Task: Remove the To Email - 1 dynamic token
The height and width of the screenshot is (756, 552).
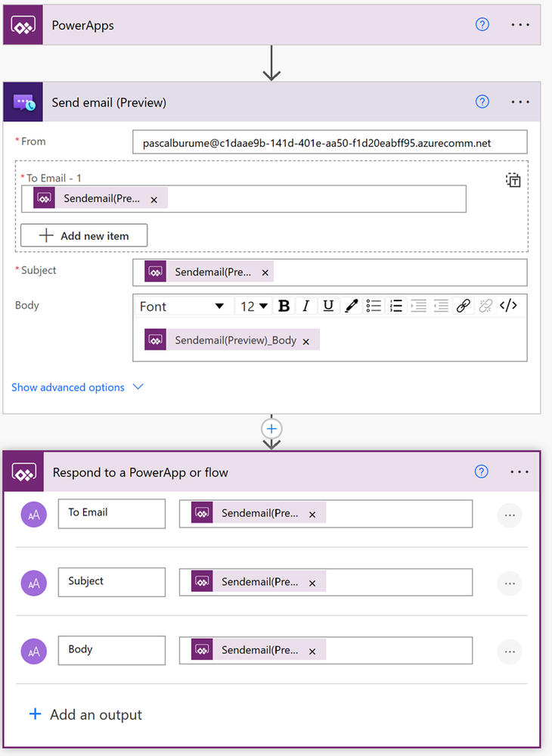Action: pyautogui.click(x=154, y=200)
